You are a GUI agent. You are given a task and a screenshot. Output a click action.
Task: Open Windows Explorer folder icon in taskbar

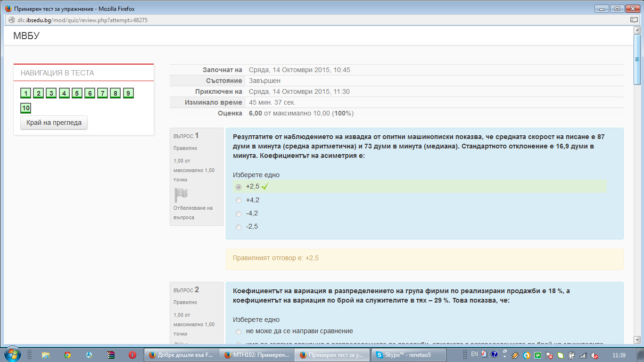pyautogui.click(x=46, y=355)
